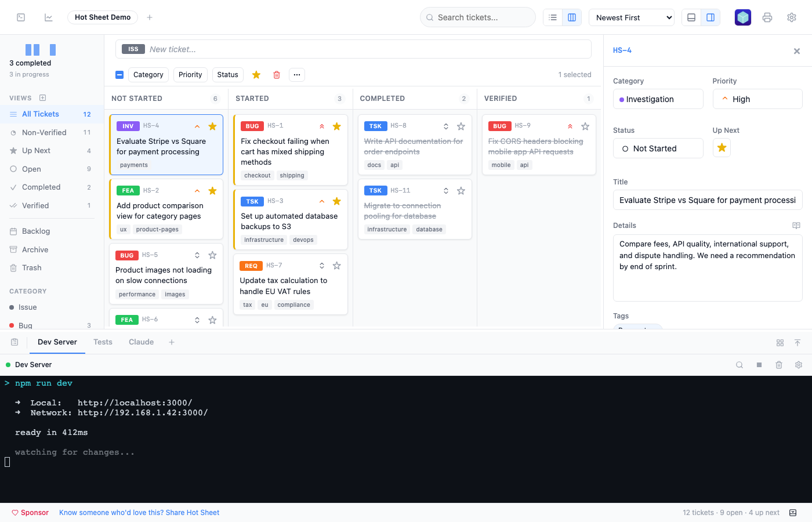Change priority indicator on HS-5 card
Viewport: 812px width, 522px height.
coord(197,255)
